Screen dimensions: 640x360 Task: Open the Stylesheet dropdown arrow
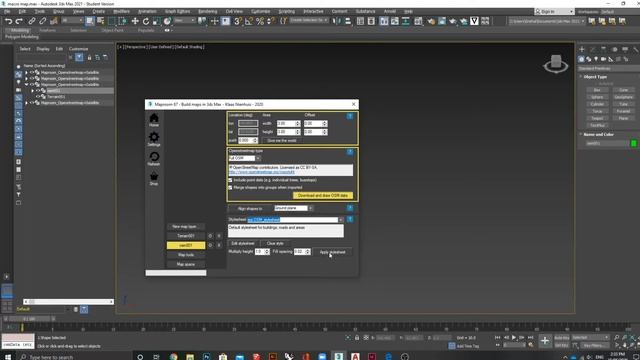point(341,220)
